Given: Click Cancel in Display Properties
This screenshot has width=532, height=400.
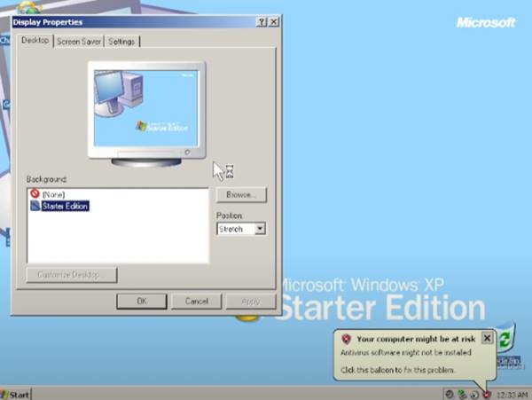Looking at the screenshot, I should 197,302.
